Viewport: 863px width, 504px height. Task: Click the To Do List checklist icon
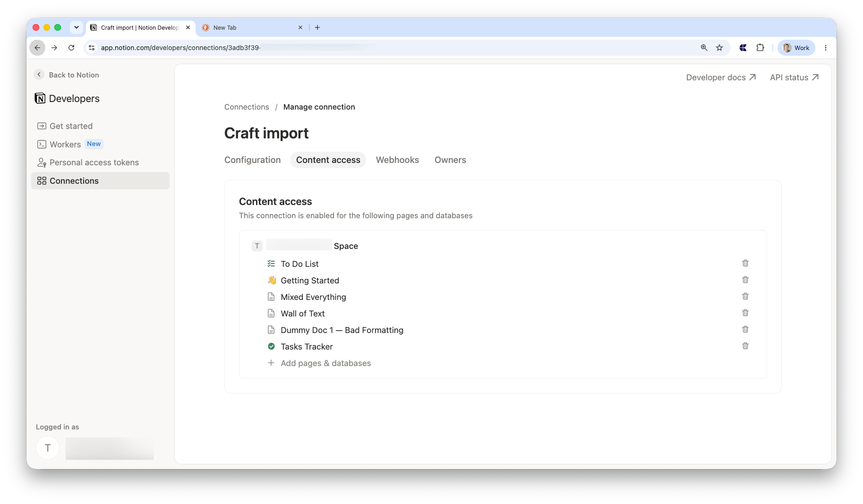pyautogui.click(x=271, y=264)
